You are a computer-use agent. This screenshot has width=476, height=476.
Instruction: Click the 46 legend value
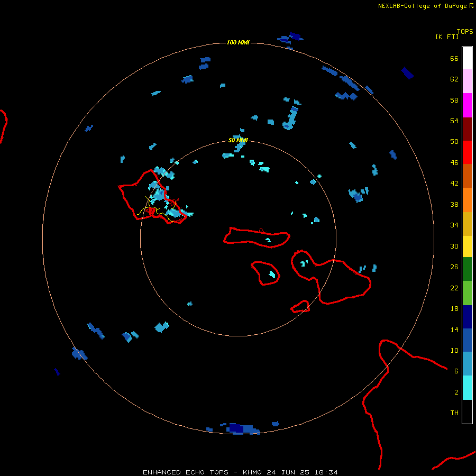(454, 162)
